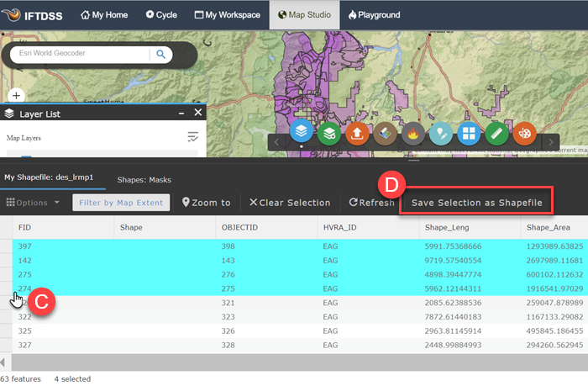The height and width of the screenshot is (386, 588).
Task: Switch to the Shapes: Masks tab
Action: pyautogui.click(x=145, y=178)
